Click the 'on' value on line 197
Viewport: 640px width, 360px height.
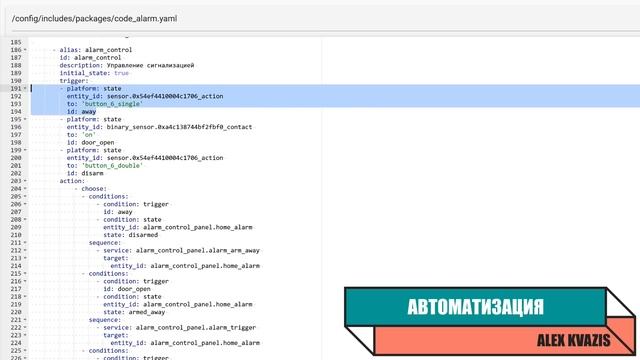[x=89, y=135]
